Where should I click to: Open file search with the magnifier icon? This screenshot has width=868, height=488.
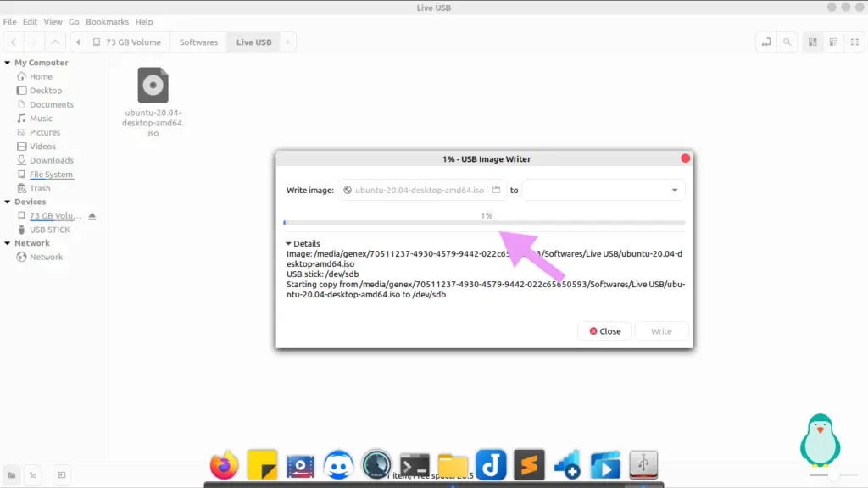tap(787, 42)
